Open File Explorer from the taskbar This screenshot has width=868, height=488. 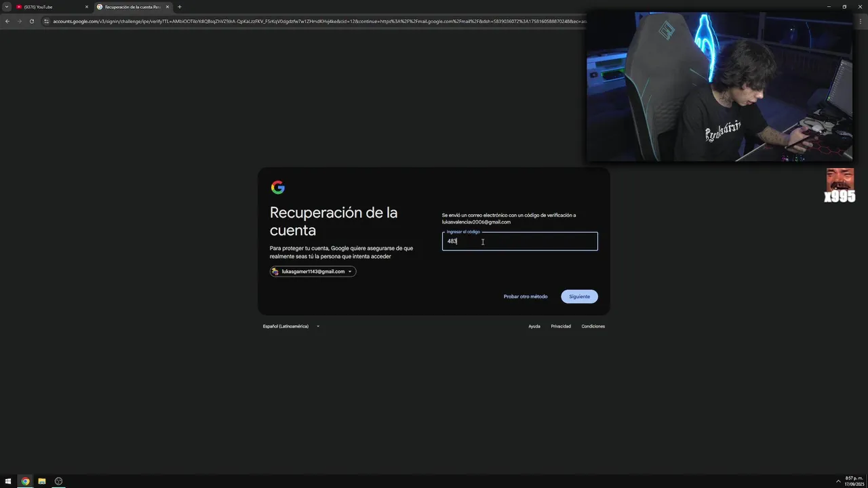pos(42,481)
